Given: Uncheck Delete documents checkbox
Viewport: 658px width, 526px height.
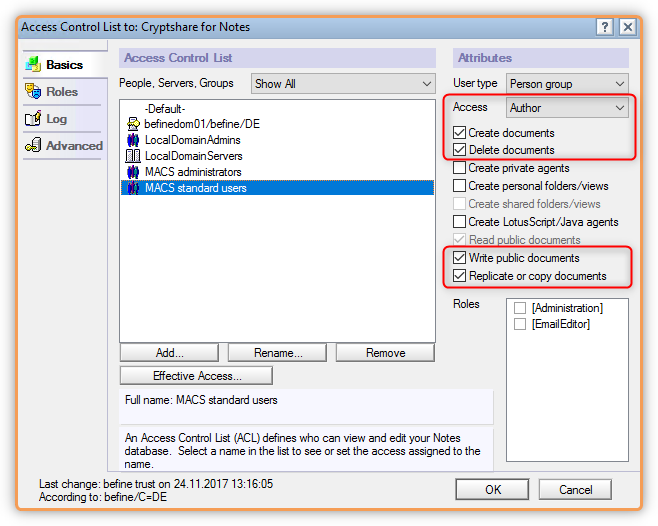Looking at the screenshot, I should 460,150.
